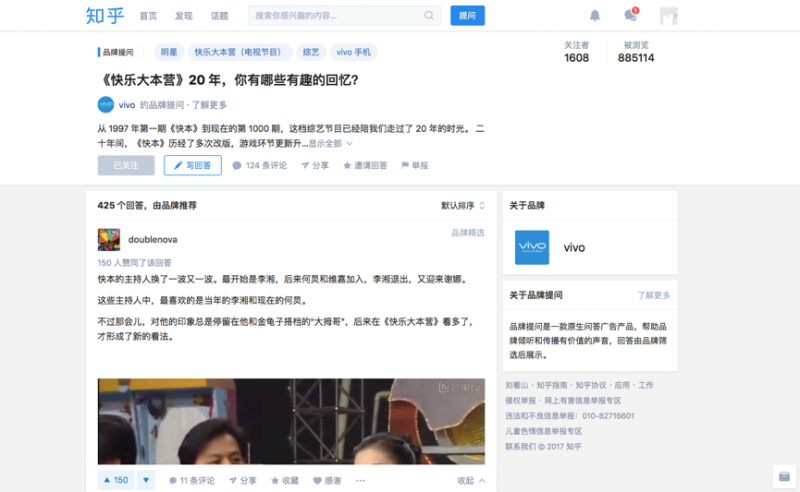Click the vivo brand name in sidebar

tap(574, 248)
